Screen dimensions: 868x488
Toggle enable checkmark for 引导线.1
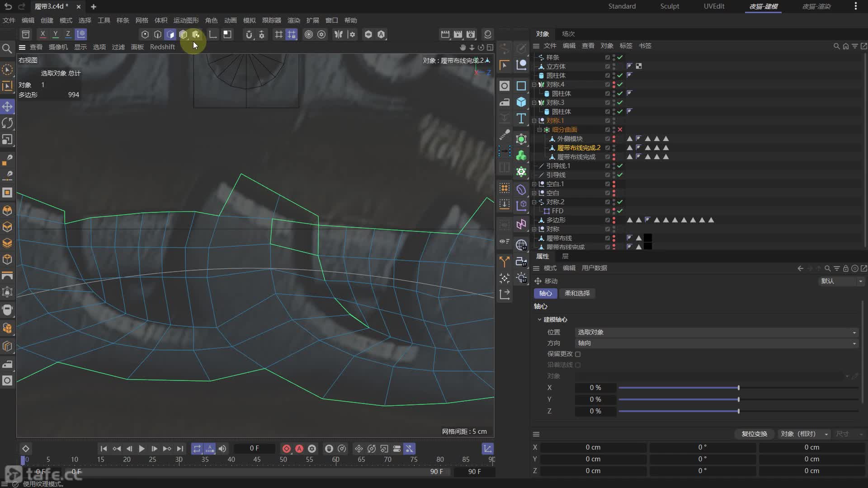coord(620,166)
